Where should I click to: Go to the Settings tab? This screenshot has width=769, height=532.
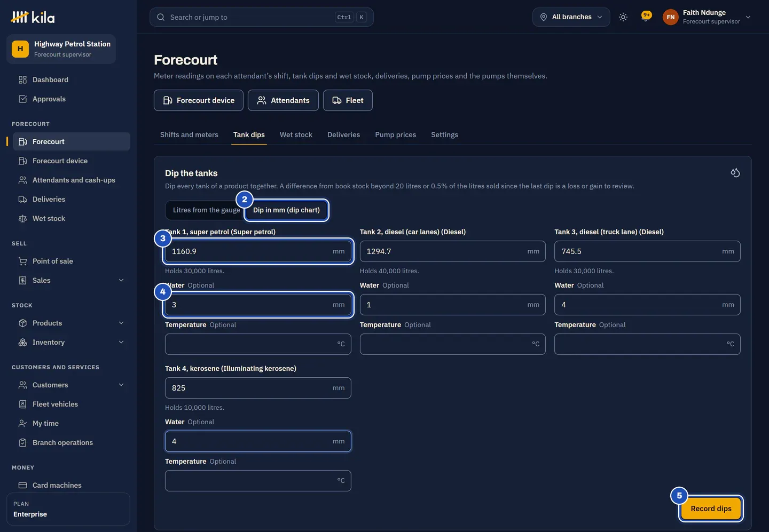tap(444, 135)
